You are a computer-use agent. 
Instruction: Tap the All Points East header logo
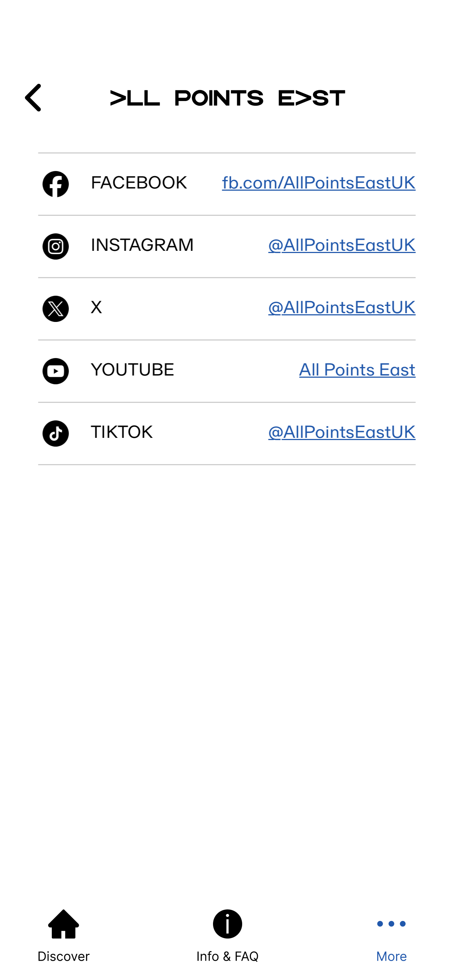227,98
